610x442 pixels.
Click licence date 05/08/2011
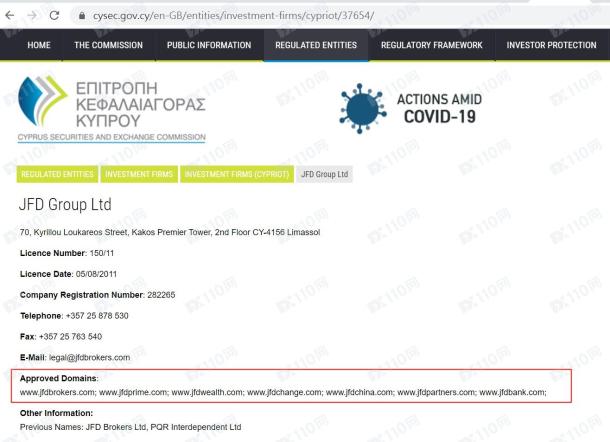click(x=96, y=274)
